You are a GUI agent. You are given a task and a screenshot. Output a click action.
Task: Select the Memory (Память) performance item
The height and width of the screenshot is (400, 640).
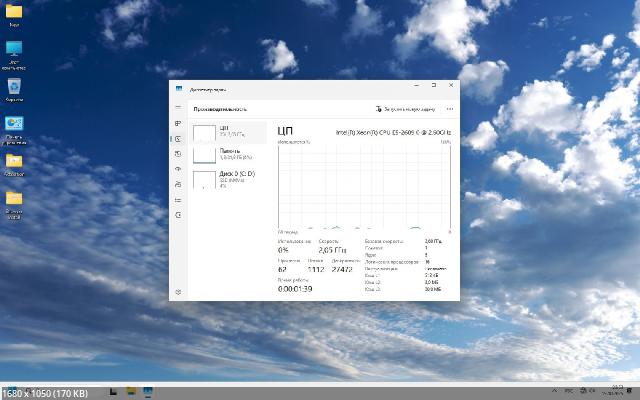228,155
